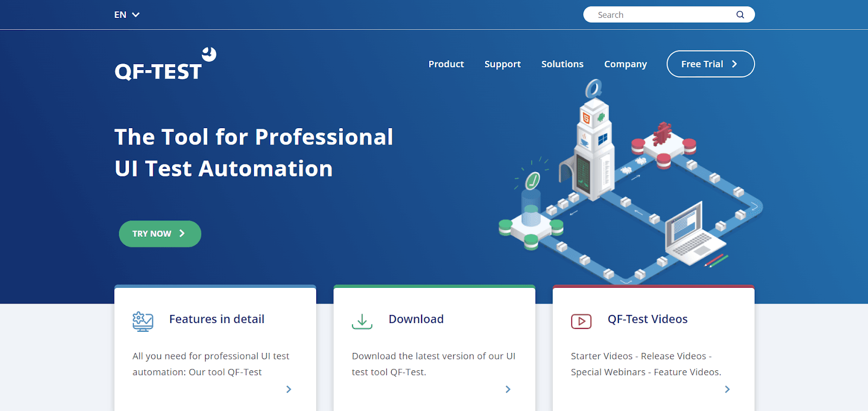This screenshot has width=868, height=411.
Task: Open the Company menu
Action: tap(626, 64)
